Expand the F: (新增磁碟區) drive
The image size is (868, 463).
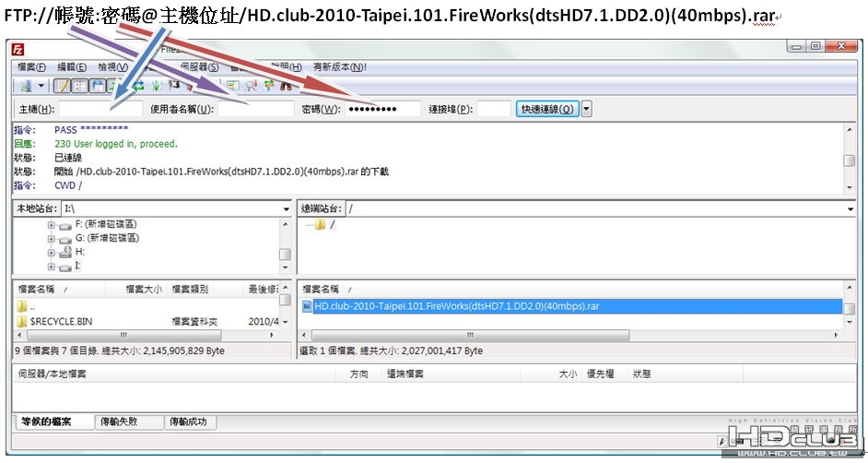[x=51, y=225]
